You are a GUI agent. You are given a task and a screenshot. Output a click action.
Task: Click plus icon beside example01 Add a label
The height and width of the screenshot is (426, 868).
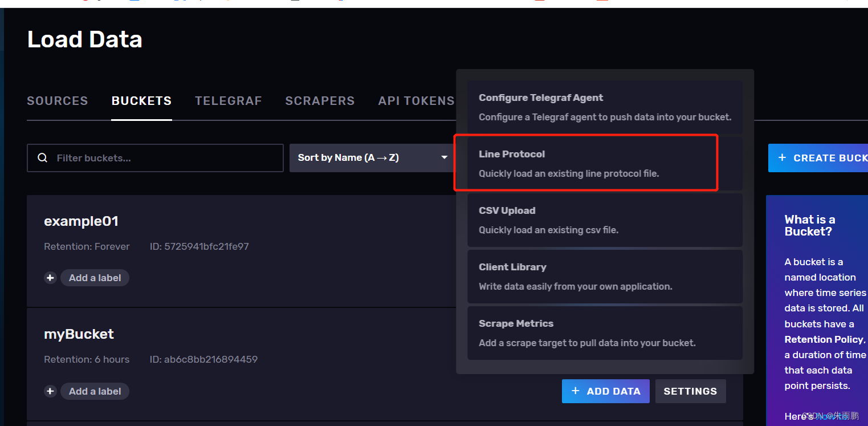(x=50, y=278)
